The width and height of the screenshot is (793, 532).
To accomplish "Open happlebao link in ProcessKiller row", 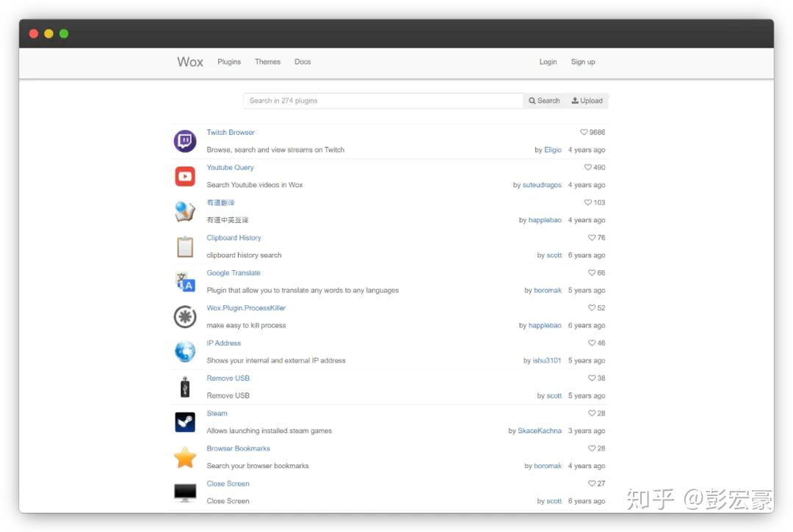I will click(545, 325).
